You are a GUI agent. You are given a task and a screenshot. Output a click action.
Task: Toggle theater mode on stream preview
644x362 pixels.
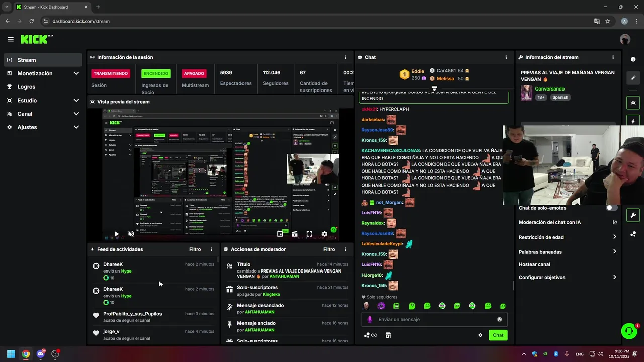295,234
